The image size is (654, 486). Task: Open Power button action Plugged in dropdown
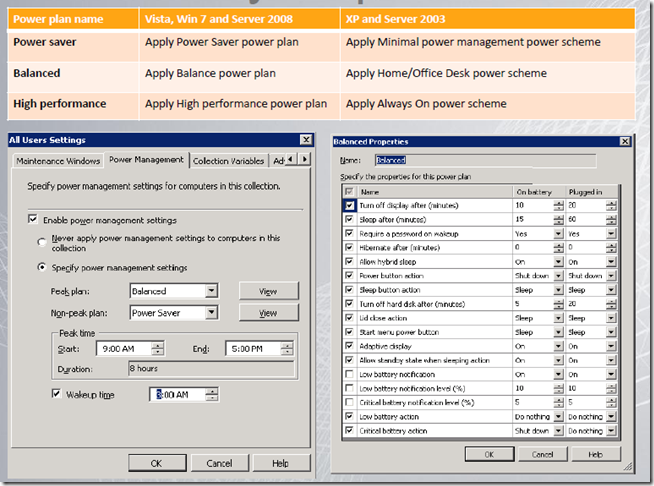[x=611, y=276]
